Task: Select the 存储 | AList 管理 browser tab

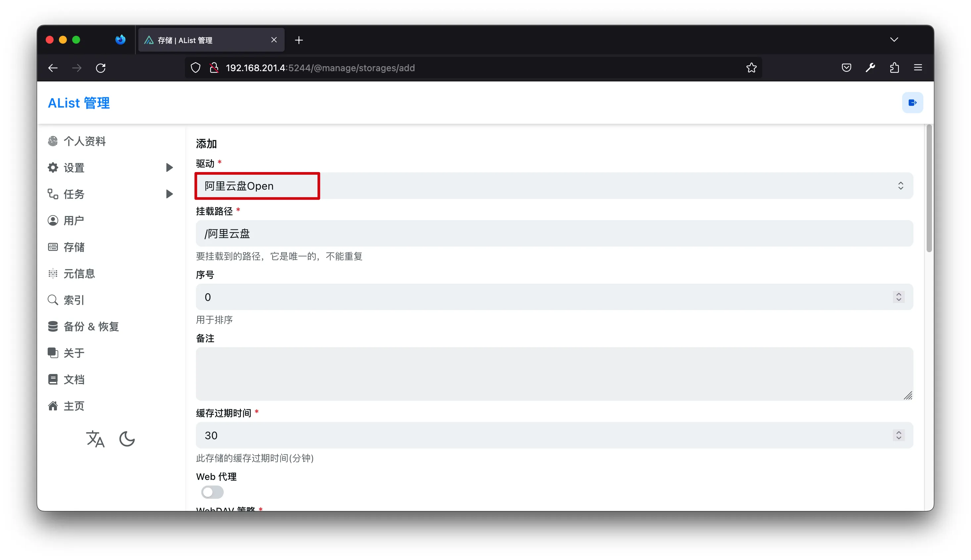Action: (x=211, y=40)
